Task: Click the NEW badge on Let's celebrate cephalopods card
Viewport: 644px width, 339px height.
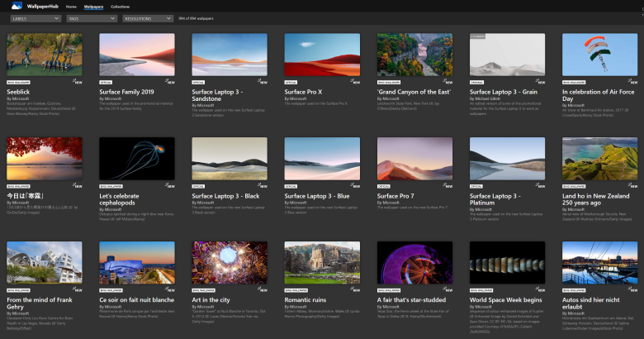Action: point(171,186)
